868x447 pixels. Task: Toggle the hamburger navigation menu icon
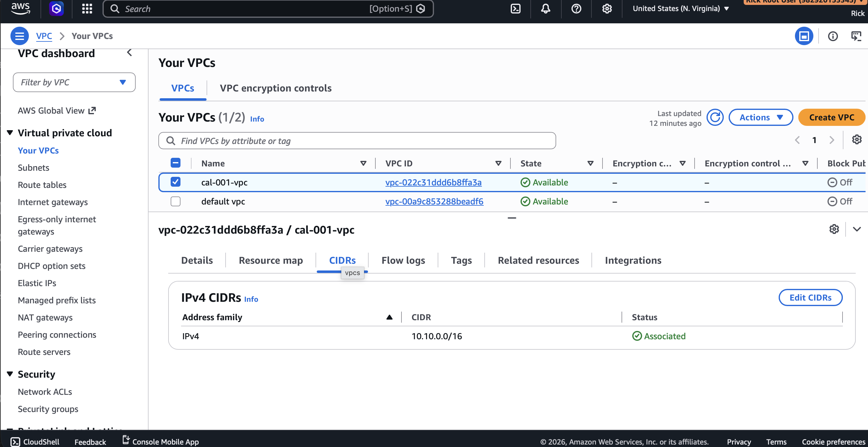pos(20,36)
